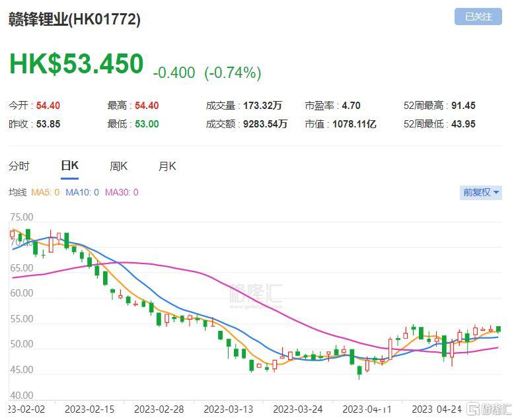516x420 pixels.
Task: Click the 最低 value 53.00
Action: [x=147, y=124]
